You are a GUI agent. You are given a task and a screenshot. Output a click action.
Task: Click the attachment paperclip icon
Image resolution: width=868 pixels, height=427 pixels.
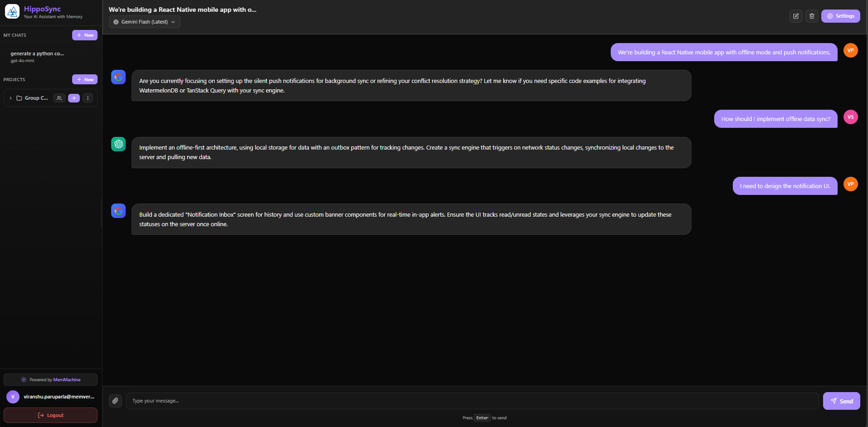click(115, 401)
